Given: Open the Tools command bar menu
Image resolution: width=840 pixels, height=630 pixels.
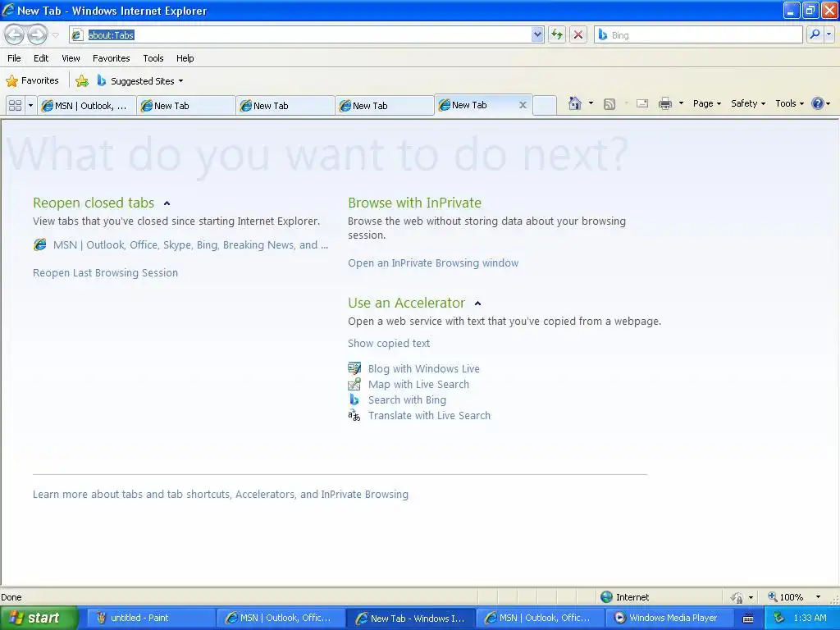Looking at the screenshot, I should (x=789, y=103).
